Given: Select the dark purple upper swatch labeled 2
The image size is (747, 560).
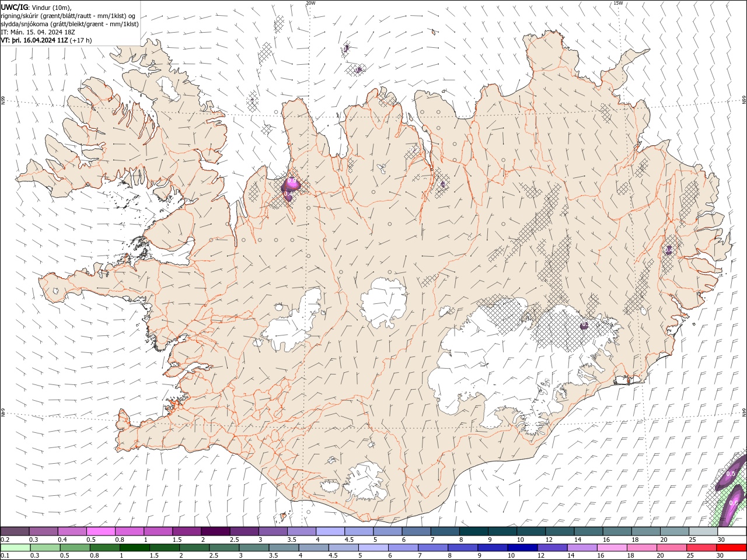Looking at the screenshot, I should point(215,531).
